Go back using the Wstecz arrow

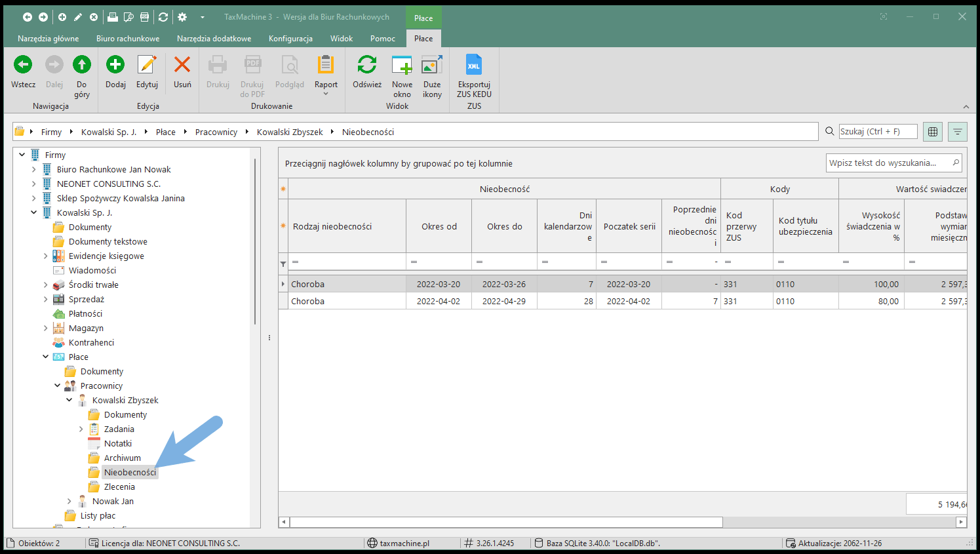click(x=23, y=65)
